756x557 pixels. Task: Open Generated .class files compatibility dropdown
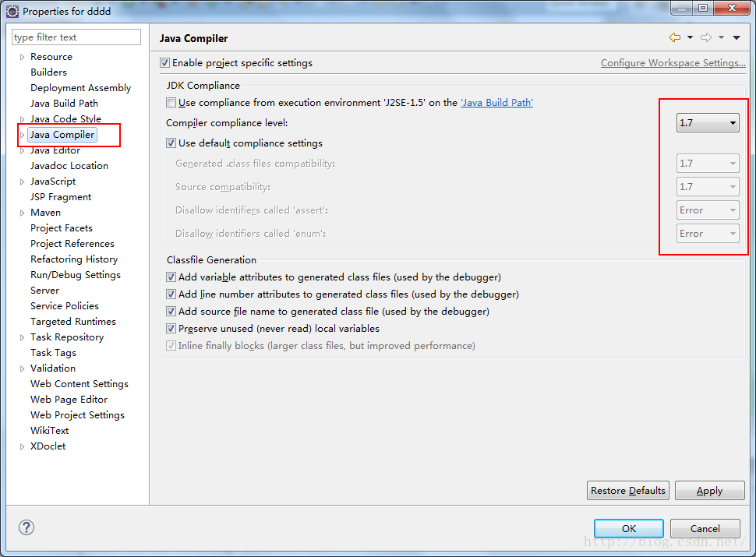click(x=708, y=164)
